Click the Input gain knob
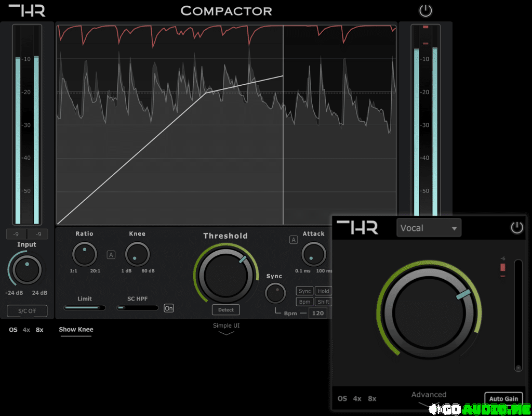The image size is (532, 416). click(x=27, y=270)
